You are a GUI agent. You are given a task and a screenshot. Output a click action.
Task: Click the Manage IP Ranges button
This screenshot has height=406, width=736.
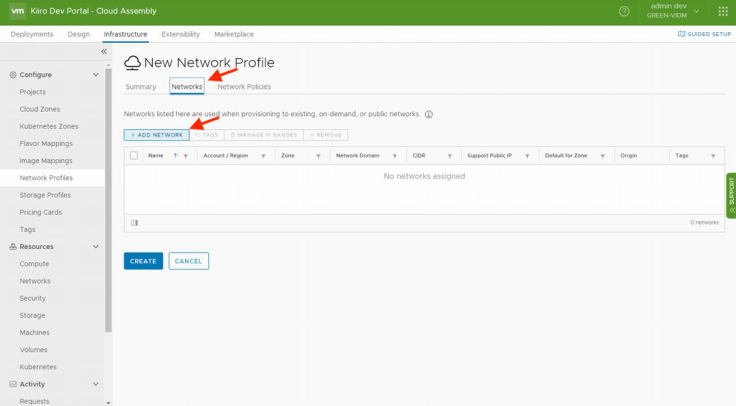[x=264, y=135]
